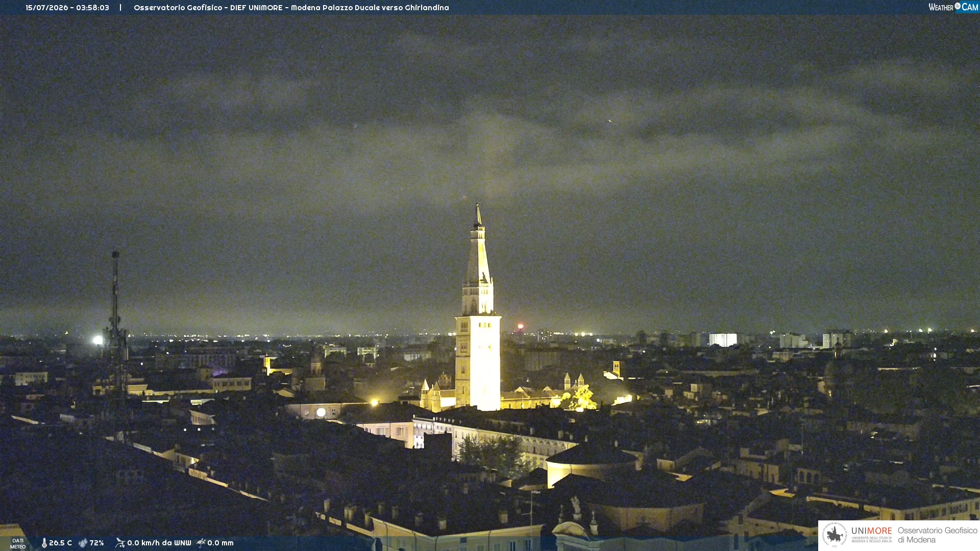980x551 pixels.
Task: Select the 72% humidity value
Action: [x=96, y=543]
